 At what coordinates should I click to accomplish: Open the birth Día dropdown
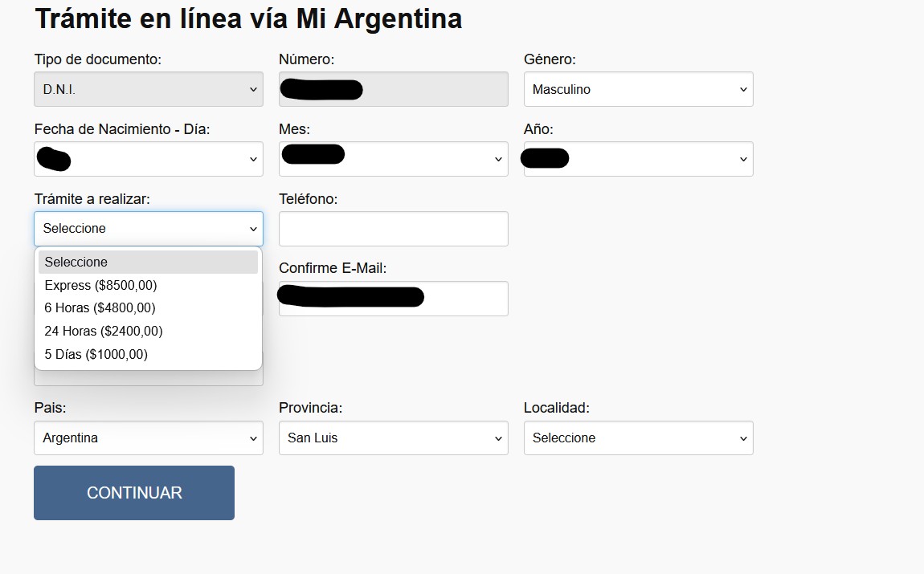point(149,159)
